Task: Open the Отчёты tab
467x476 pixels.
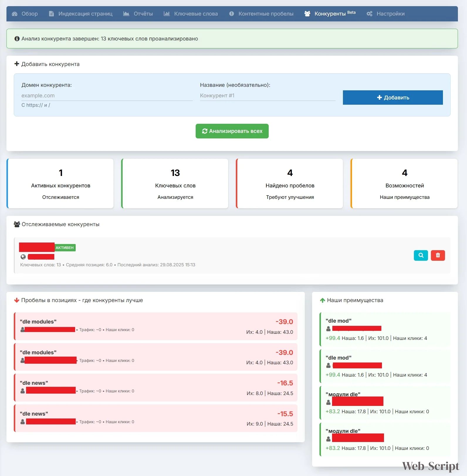Action: [138, 14]
